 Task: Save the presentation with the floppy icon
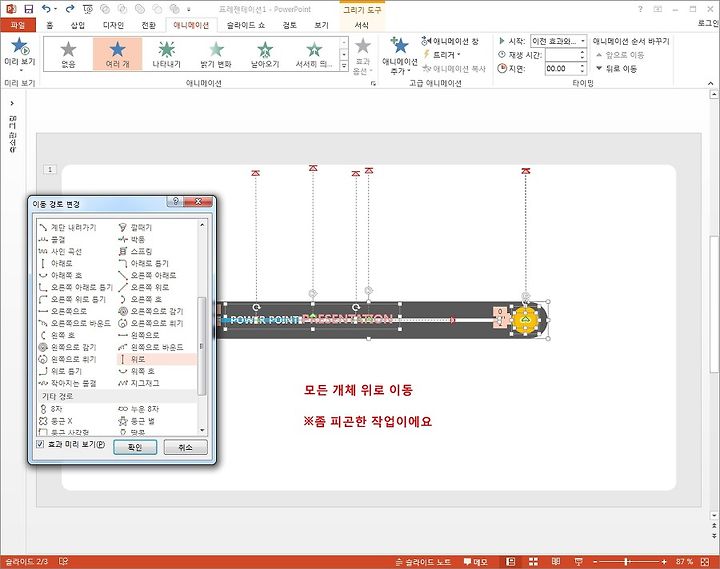28,9
